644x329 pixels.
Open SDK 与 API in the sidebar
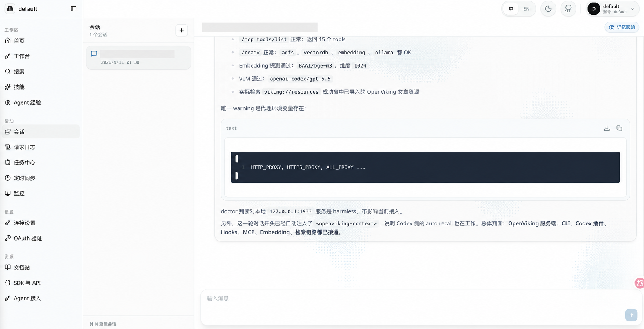click(40, 283)
